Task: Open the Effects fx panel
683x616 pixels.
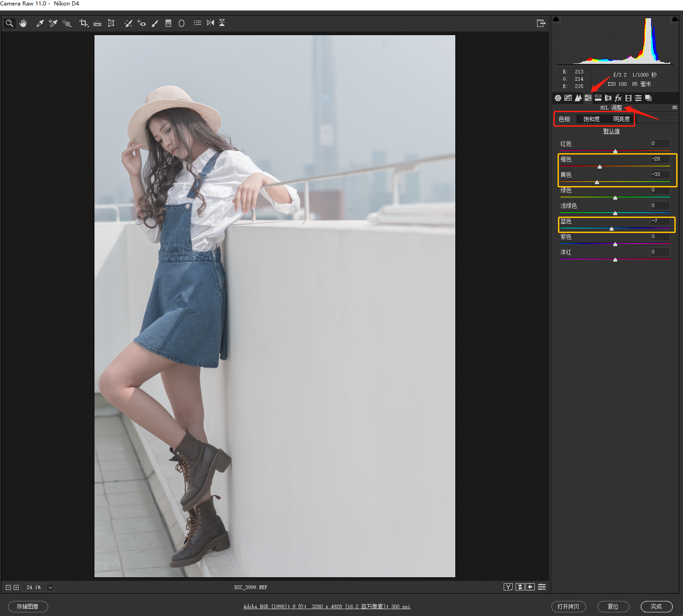Action: pos(618,98)
